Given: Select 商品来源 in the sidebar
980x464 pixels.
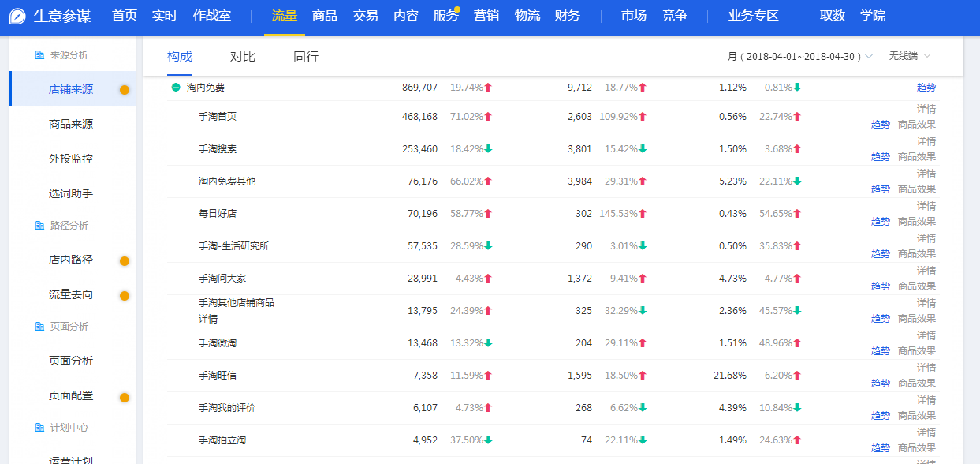Looking at the screenshot, I should 71,125.
